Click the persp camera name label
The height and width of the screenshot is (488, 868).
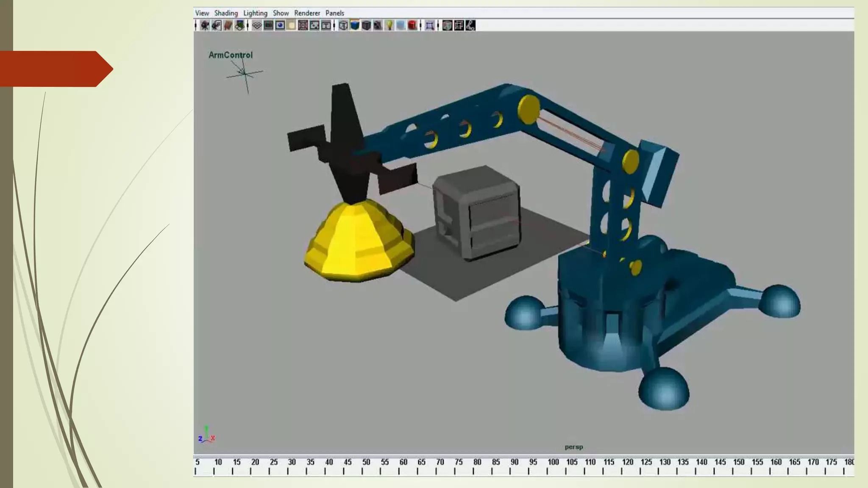pyautogui.click(x=573, y=447)
